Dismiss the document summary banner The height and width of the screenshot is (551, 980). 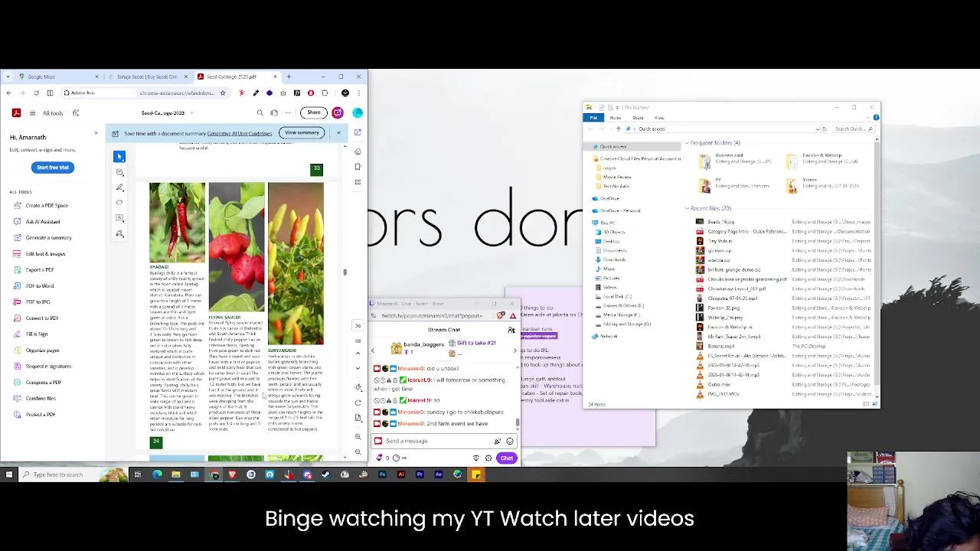pos(338,133)
